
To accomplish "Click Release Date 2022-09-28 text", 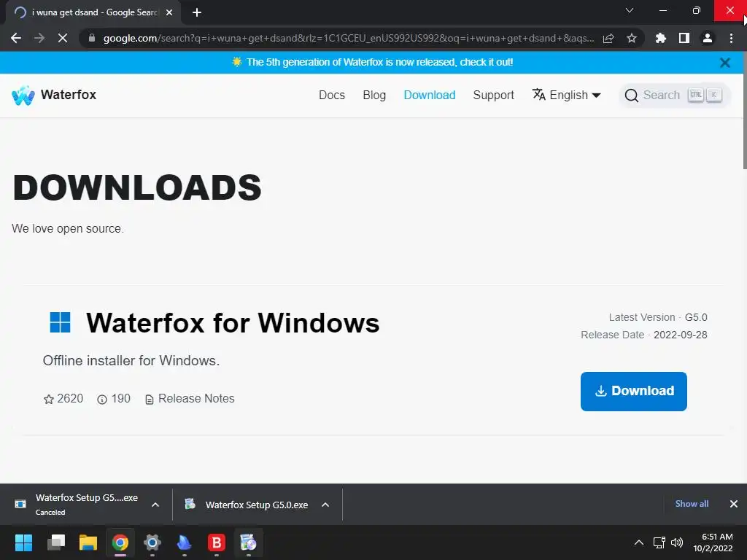I will (x=643, y=335).
